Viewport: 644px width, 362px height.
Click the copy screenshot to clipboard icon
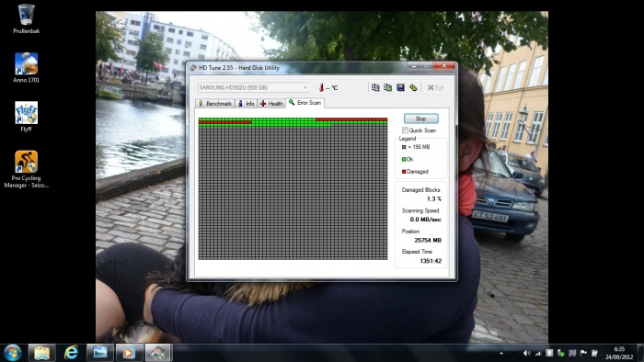387,87
